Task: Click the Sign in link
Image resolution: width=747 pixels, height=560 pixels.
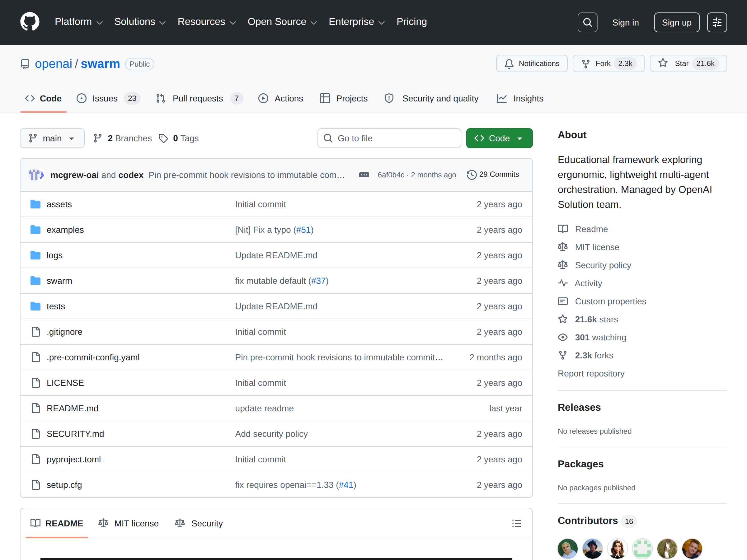Action: pyautogui.click(x=625, y=22)
